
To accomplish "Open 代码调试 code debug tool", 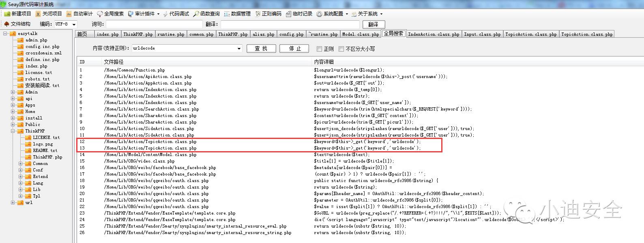I will (176, 14).
